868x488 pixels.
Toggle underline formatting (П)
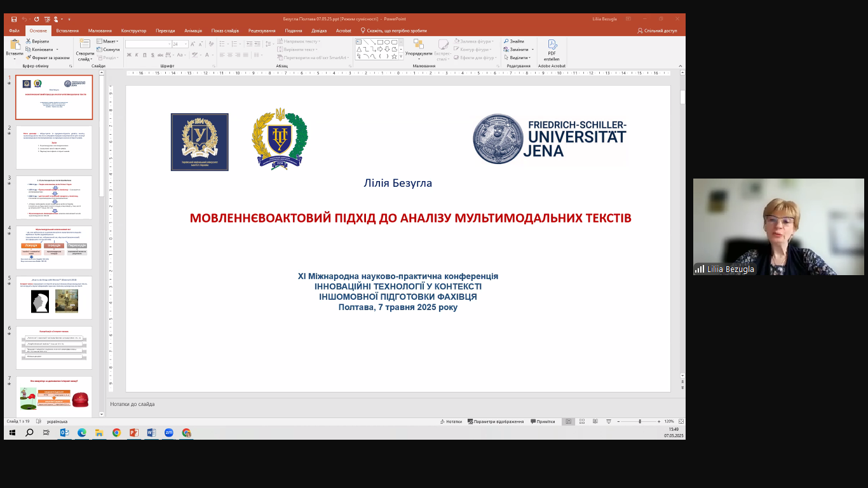[x=145, y=55]
